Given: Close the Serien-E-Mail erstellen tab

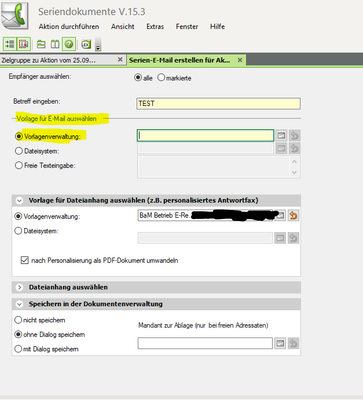Looking at the screenshot, I should coord(240,60).
